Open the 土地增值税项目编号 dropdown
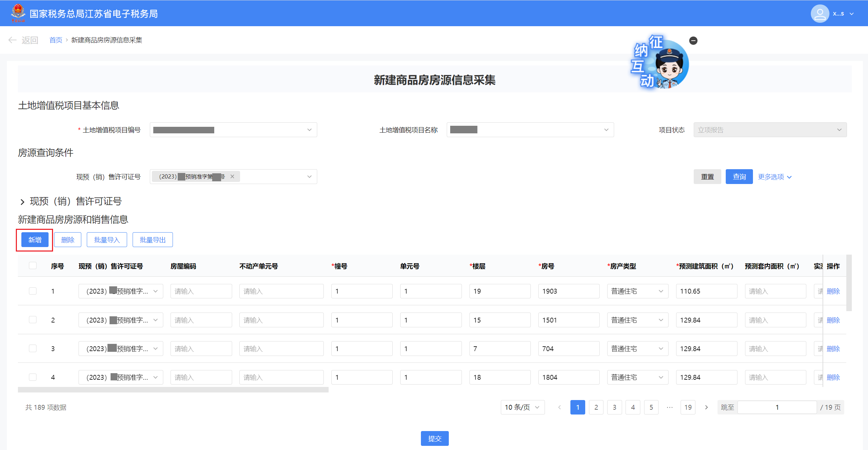Screen dimensions: 868x450 click(233, 130)
